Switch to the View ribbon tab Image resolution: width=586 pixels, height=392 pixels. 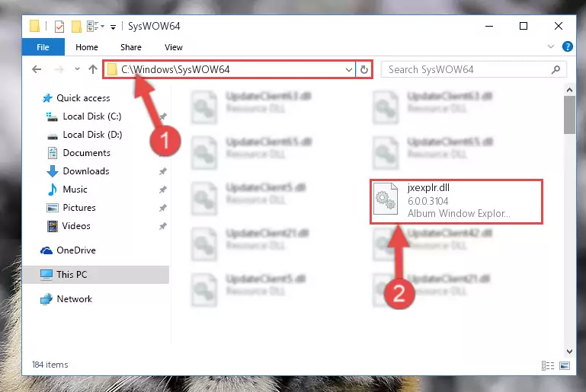(x=174, y=47)
